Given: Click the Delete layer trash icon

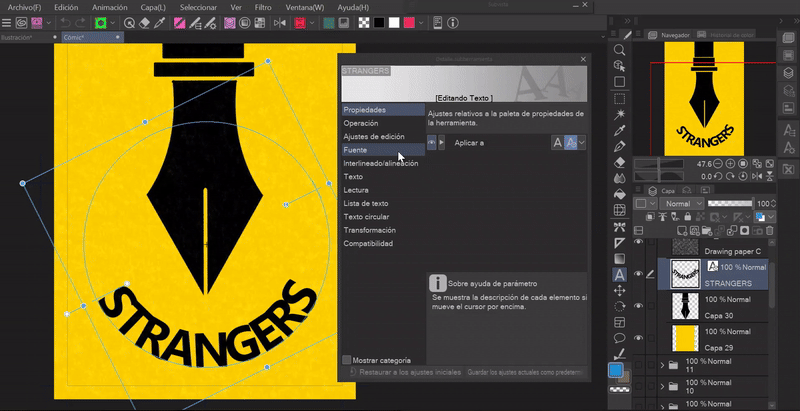Looking at the screenshot, I should (x=769, y=231).
